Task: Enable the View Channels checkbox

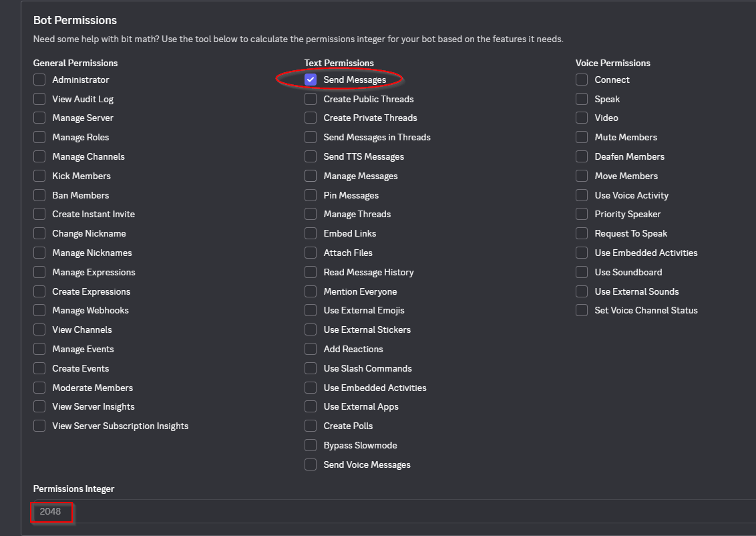Action: point(39,329)
